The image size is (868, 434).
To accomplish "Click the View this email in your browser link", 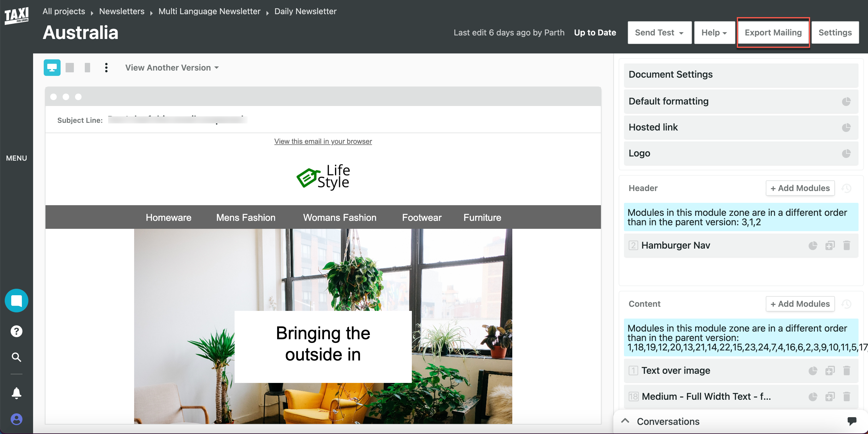I will pos(323,141).
